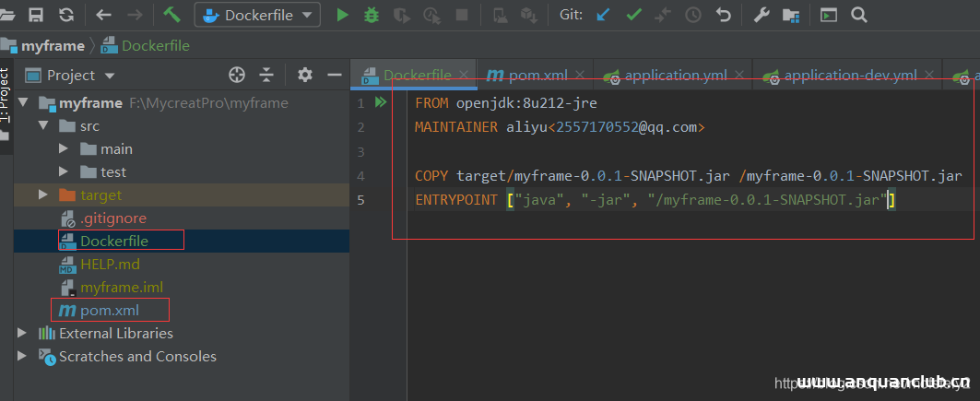
Task: Open Git history clock icon
Action: tap(692, 15)
